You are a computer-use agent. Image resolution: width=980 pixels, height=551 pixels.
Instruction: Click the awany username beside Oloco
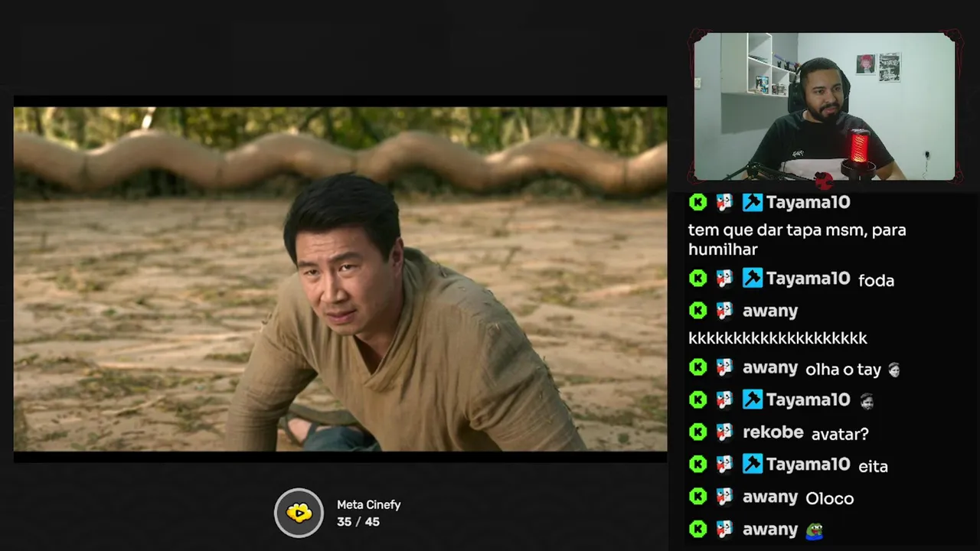coord(770,497)
